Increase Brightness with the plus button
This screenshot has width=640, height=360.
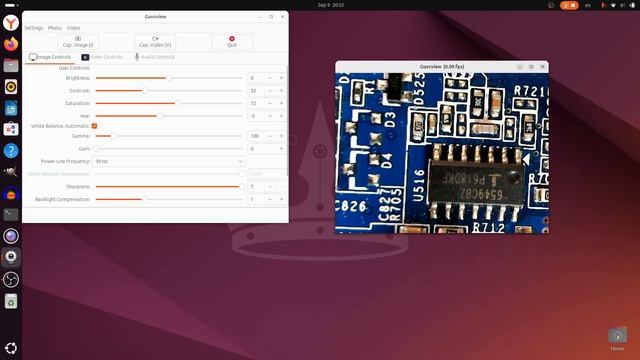[x=281, y=78]
